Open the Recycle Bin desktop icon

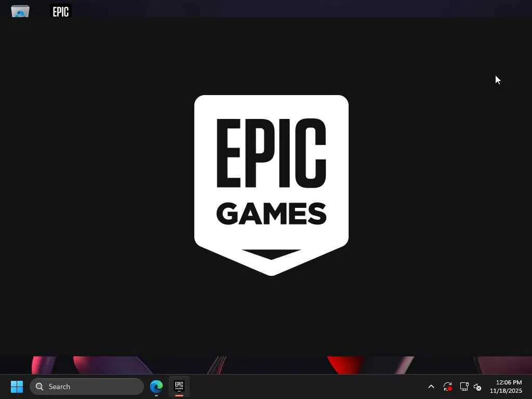[20, 11]
